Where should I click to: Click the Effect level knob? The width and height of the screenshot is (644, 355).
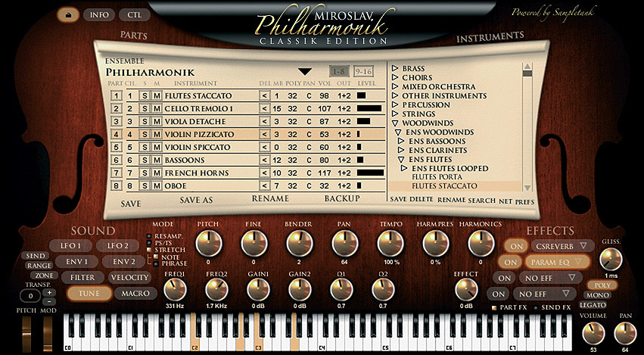467,290
